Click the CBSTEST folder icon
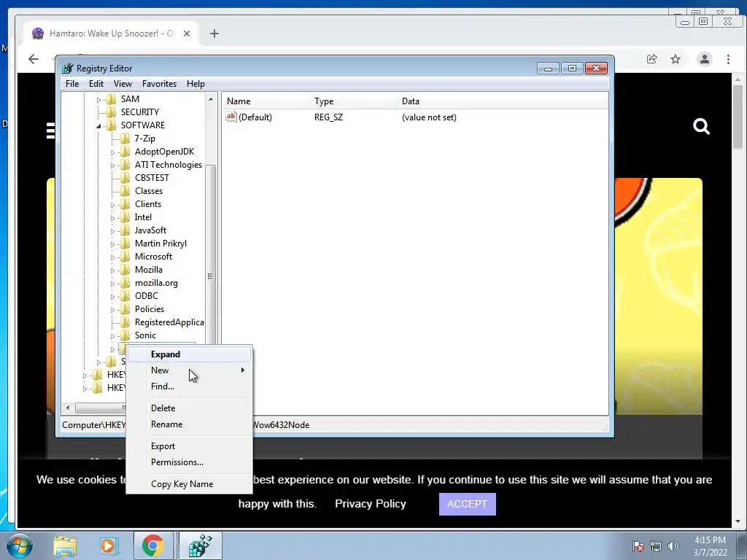 [x=125, y=178]
